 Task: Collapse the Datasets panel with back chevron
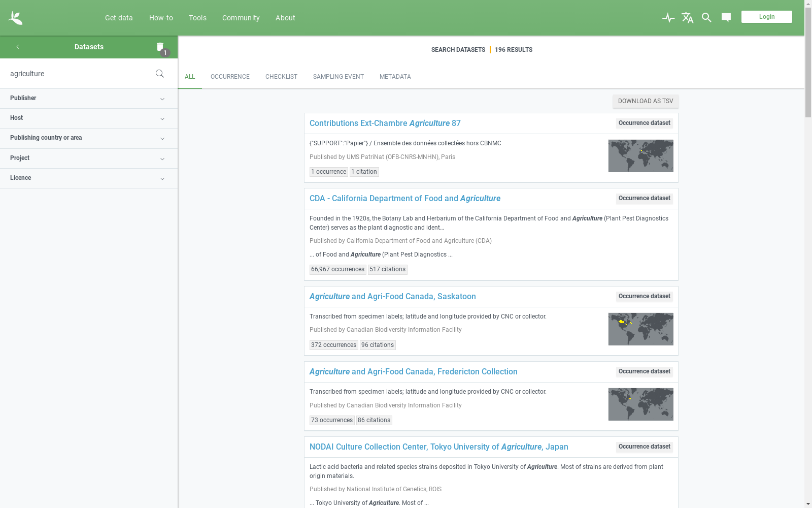click(18, 47)
